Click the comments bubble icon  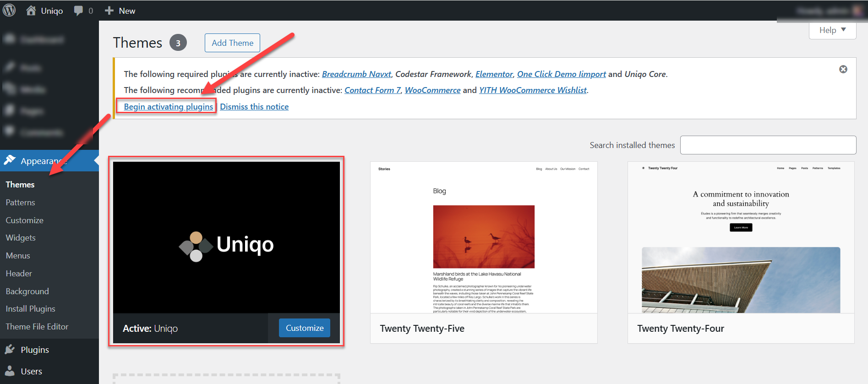(x=78, y=11)
